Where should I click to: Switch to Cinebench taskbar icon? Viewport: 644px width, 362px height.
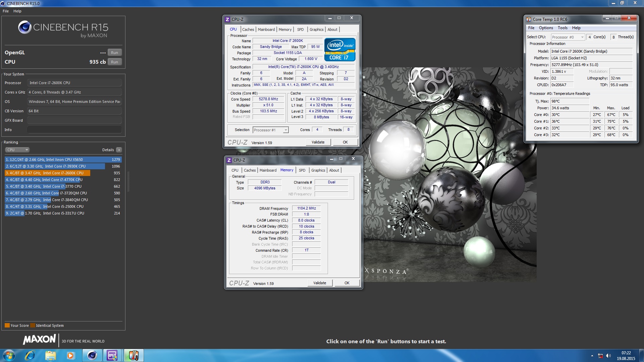click(x=92, y=355)
